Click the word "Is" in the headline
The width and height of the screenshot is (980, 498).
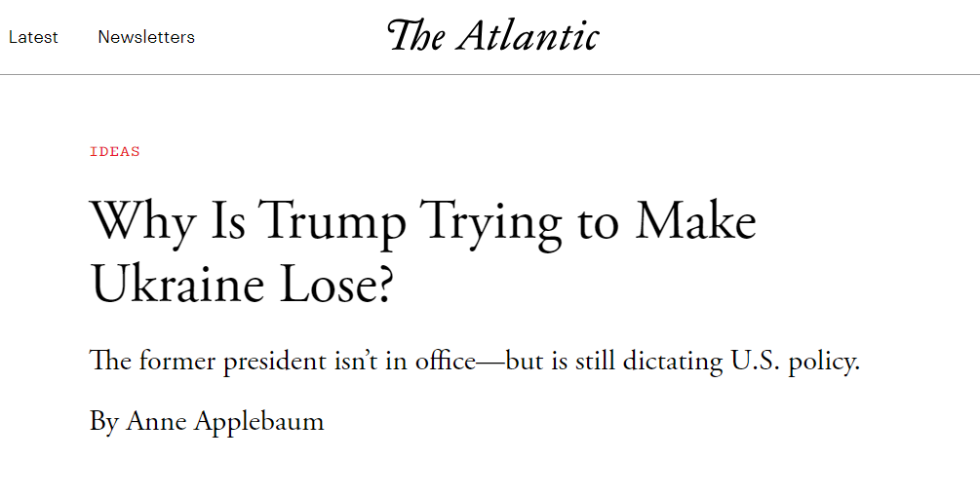click(x=227, y=222)
